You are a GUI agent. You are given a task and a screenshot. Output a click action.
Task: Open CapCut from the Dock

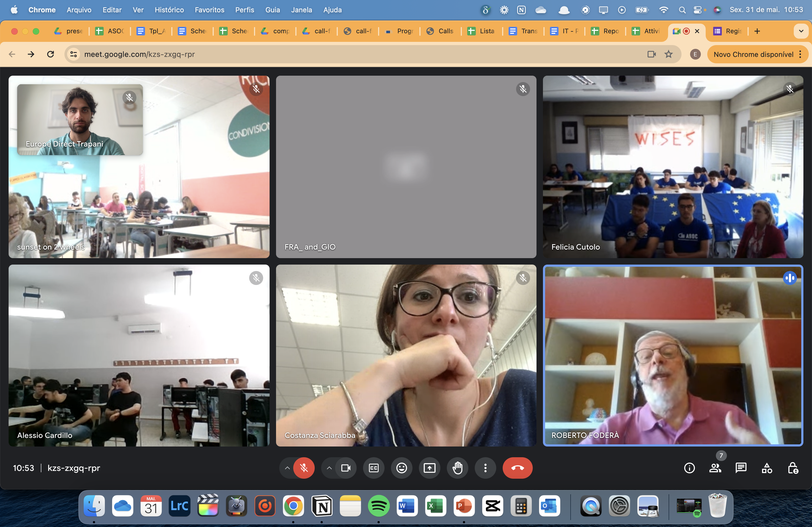[493, 506]
